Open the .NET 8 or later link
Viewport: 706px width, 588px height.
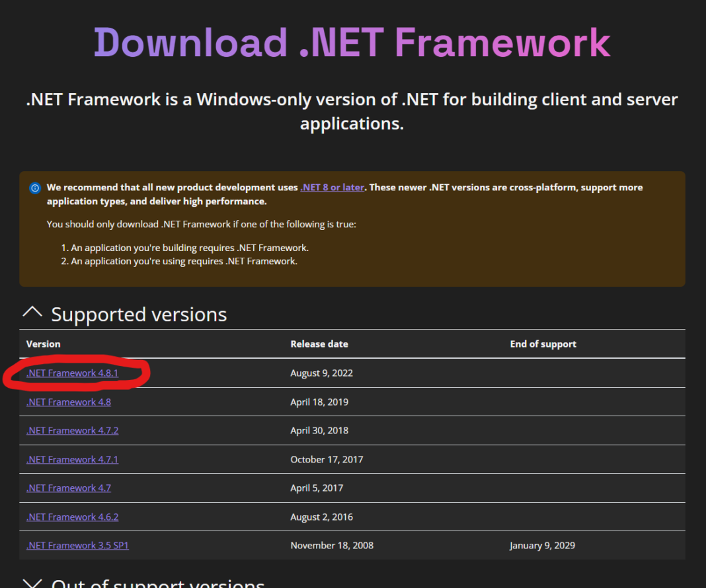[x=332, y=187]
